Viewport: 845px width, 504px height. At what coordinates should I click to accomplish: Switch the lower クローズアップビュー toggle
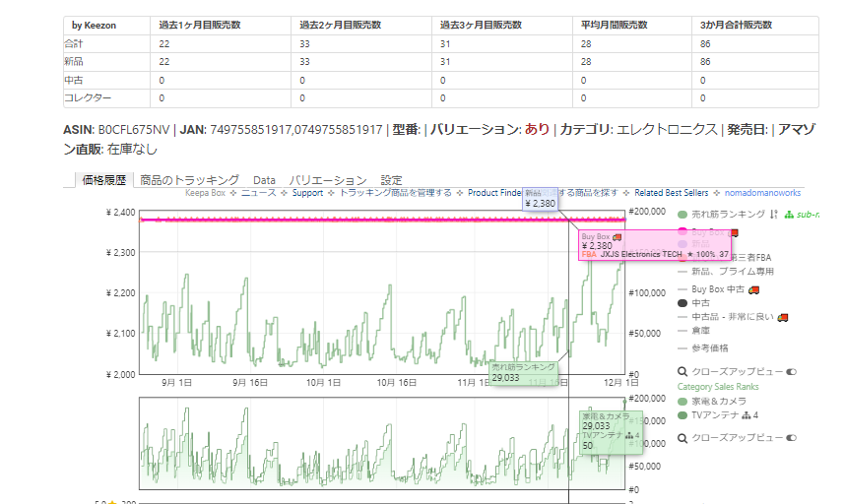coord(791,437)
